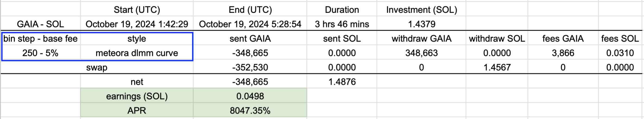Image resolution: width=644 pixels, height=119 pixels.
Task: Select the GAIA - SOL pair cell
Action: point(40,24)
